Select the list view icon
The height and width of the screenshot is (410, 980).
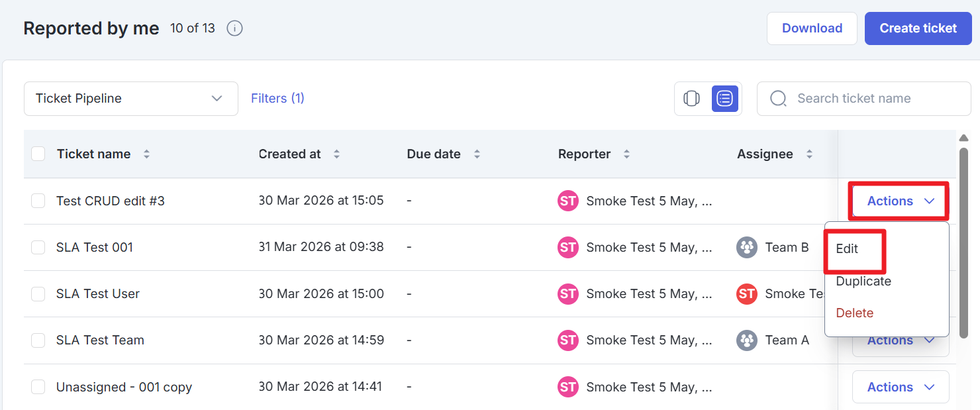[x=725, y=99]
